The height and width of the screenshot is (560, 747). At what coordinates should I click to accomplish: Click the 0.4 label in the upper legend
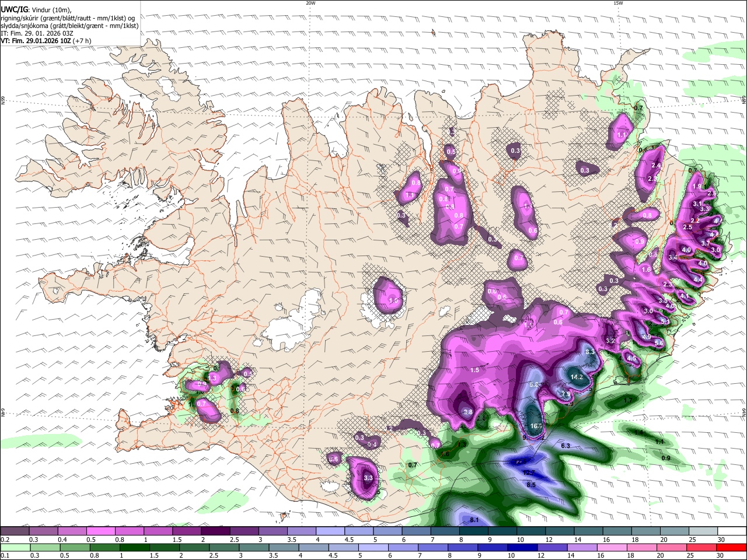coord(62,540)
